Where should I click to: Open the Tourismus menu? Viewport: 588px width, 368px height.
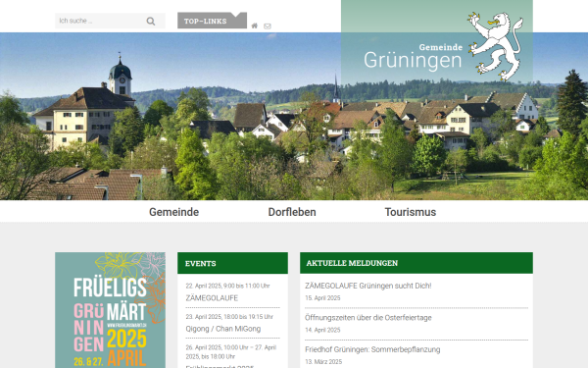click(411, 212)
